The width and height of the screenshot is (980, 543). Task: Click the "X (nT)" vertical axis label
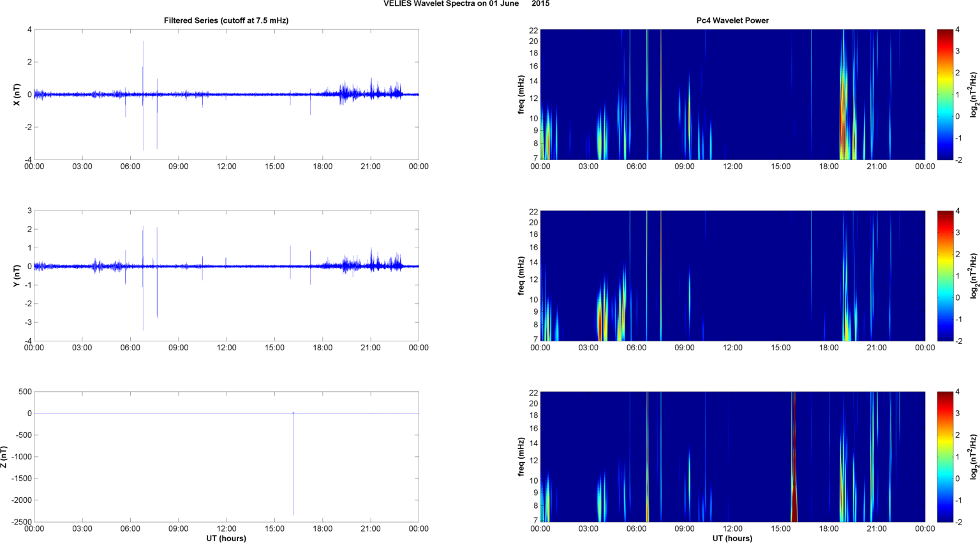coord(17,94)
